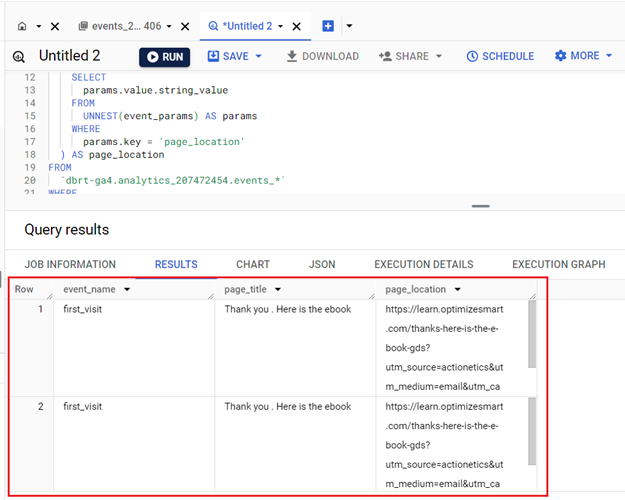Click row 2 page_location URL text
Screen dimensions: 625x500
444,445
